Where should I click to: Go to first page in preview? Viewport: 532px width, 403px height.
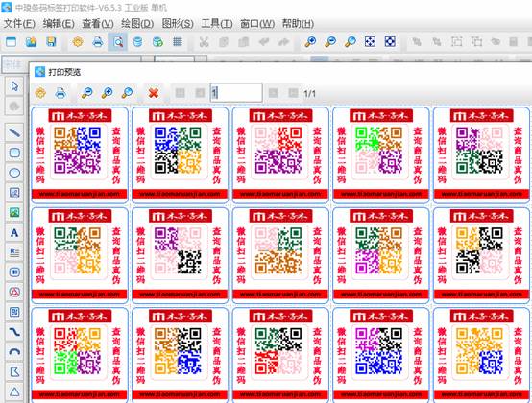pyautogui.click(x=181, y=93)
